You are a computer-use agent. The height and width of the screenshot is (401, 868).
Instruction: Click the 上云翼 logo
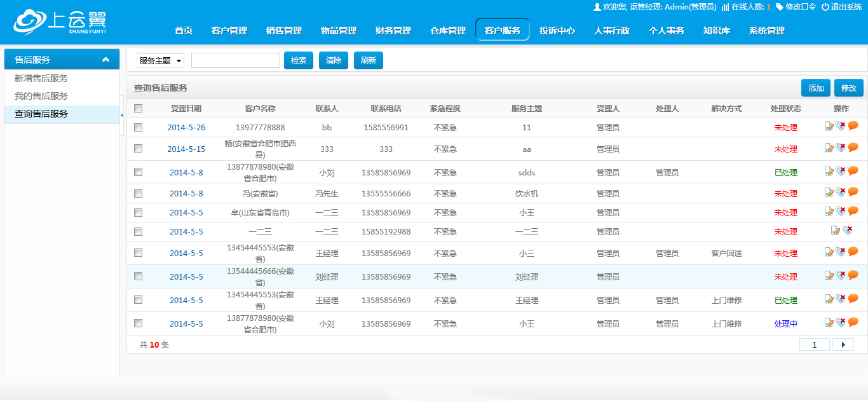click(60, 23)
